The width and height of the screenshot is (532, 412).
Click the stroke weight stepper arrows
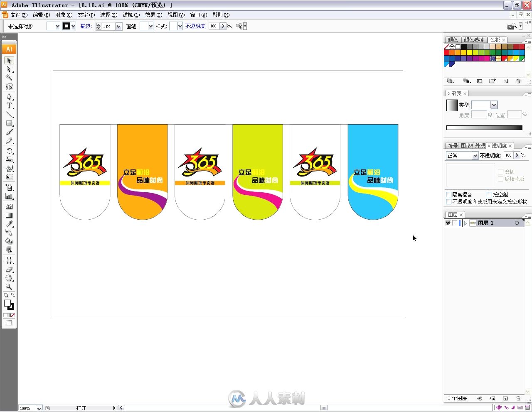click(99, 26)
